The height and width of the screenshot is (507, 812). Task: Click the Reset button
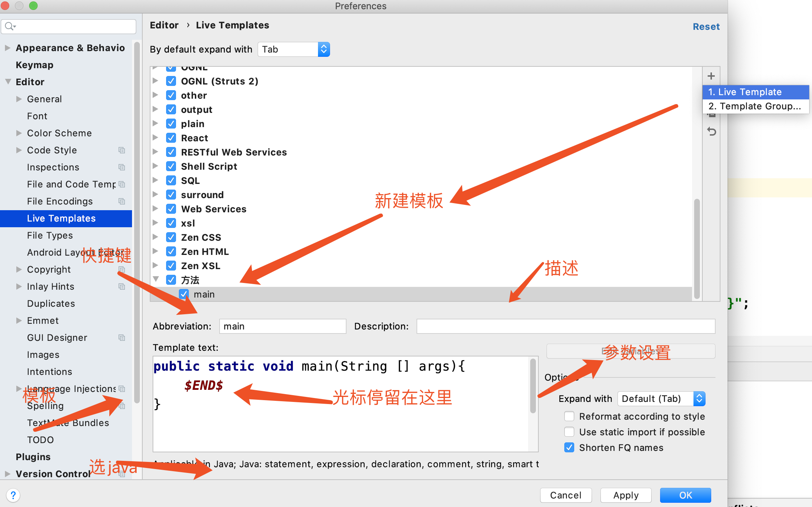pos(706,25)
